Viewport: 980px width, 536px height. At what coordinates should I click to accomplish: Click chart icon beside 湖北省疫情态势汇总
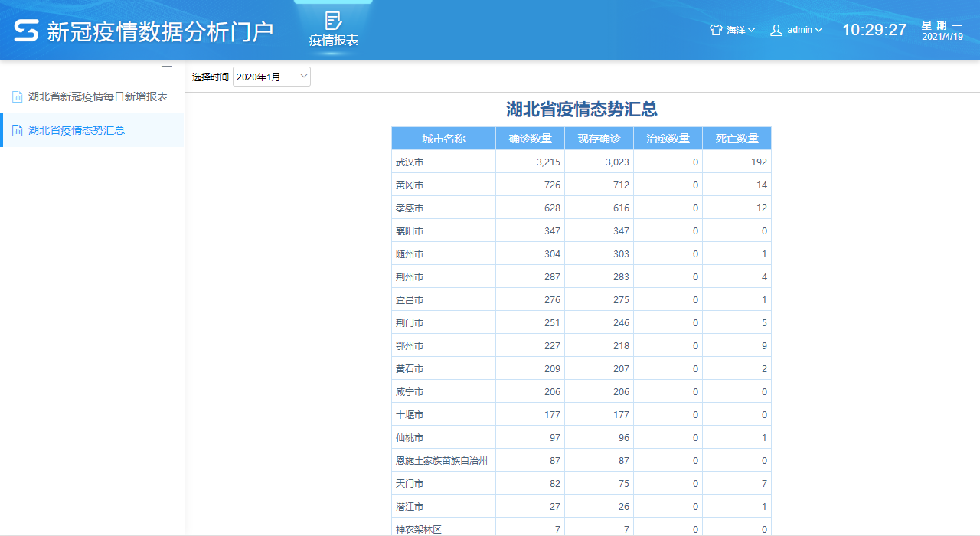(x=17, y=131)
